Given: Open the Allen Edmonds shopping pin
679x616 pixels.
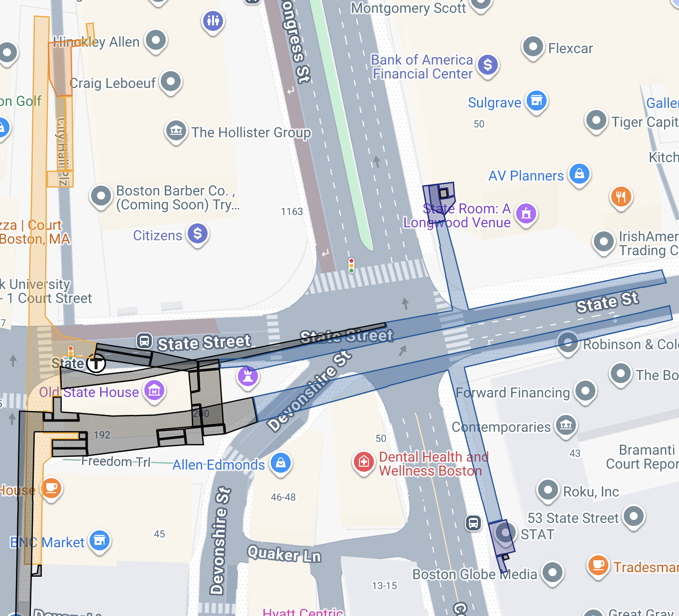Looking at the screenshot, I should tap(280, 463).
